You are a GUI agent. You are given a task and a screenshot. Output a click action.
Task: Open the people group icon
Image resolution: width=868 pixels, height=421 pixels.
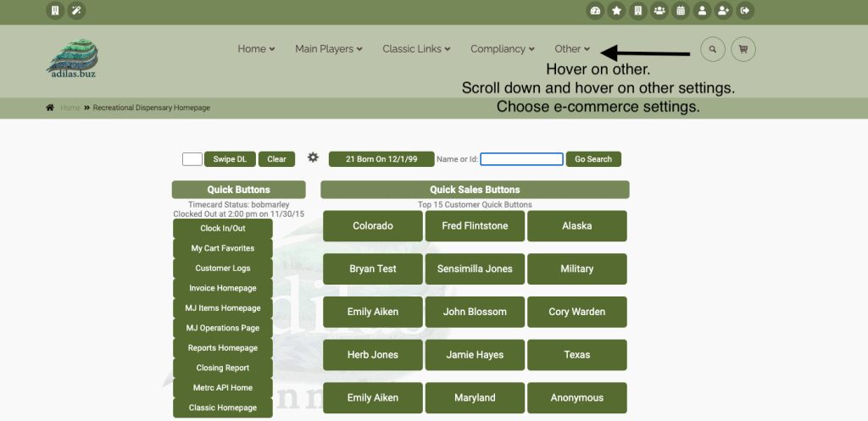tap(659, 10)
